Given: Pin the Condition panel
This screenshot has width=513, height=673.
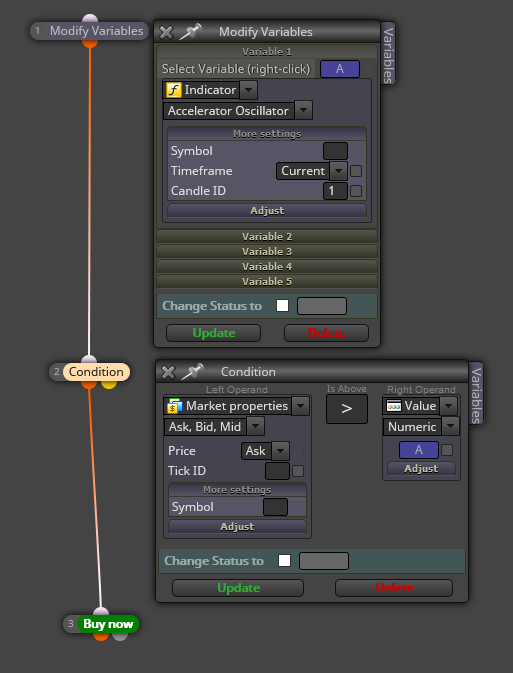Looking at the screenshot, I should coord(192,372).
